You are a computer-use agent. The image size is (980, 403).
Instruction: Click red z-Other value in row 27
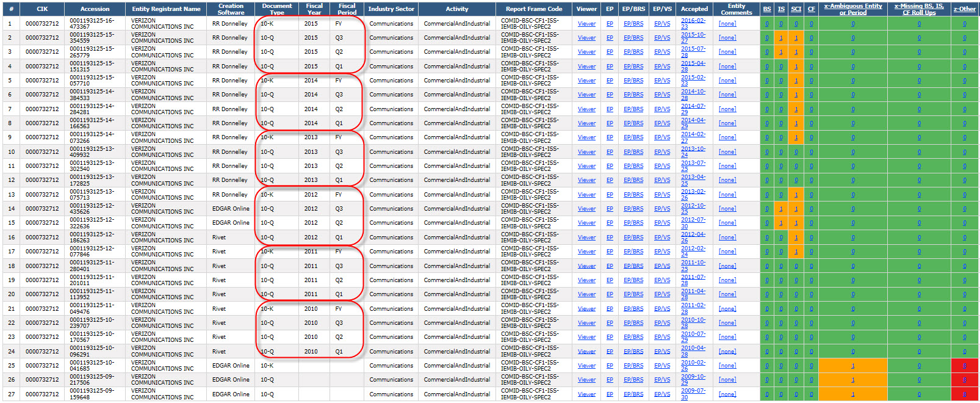pos(965,394)
